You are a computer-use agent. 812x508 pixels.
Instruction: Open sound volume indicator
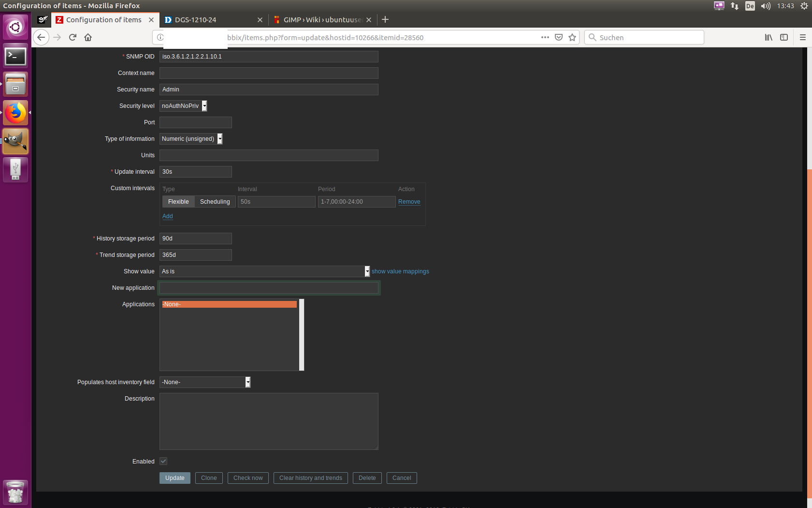coord(766,6)
